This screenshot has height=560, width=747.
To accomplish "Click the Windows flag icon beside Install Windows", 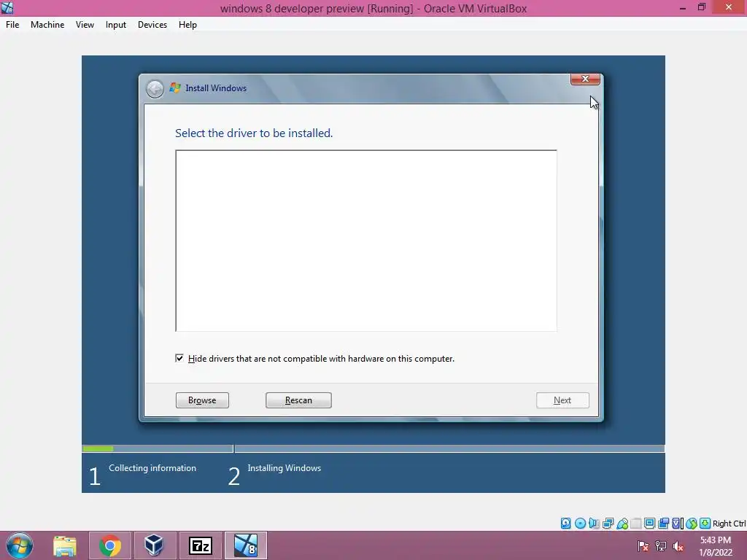I will pos(175,88).
